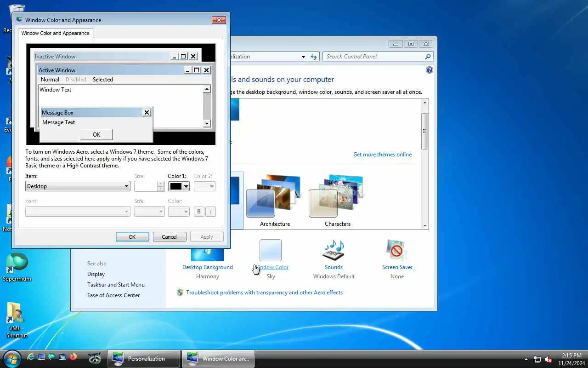Open the Color 1 picker dropdown
The height and width of the screenshot is (368, 588).
tap(179, 186)
